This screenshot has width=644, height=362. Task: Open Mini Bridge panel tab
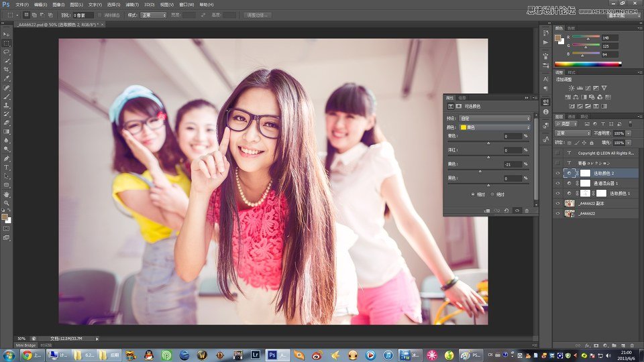[25, 345]
